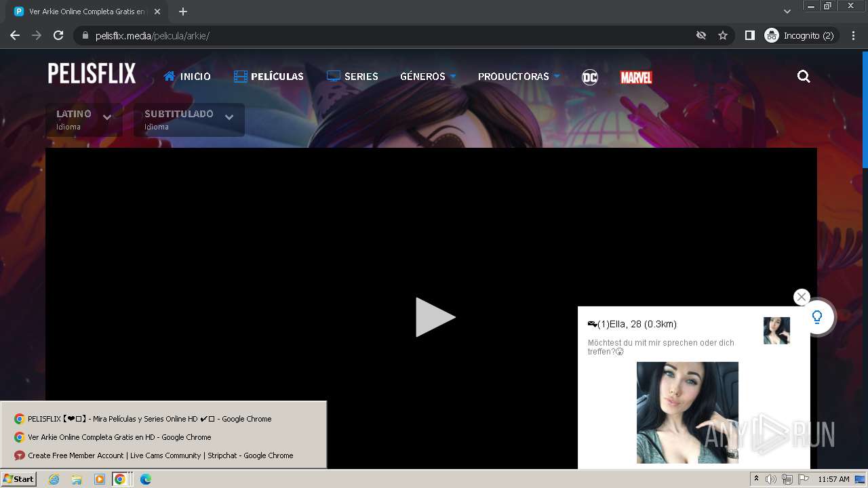Click the lightbulb icon beside popup
Viewport: 868px width, 488px height.
[817, 317]
